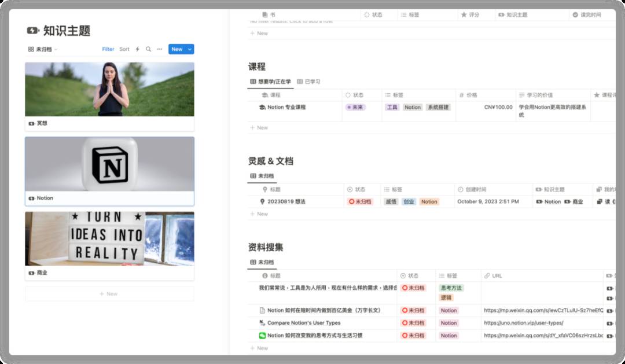Open the mp.weixin.qq.com/s/dY_xfaVC06 link
The height and width of the screenshot is (364, 625).
coord(543,335)
